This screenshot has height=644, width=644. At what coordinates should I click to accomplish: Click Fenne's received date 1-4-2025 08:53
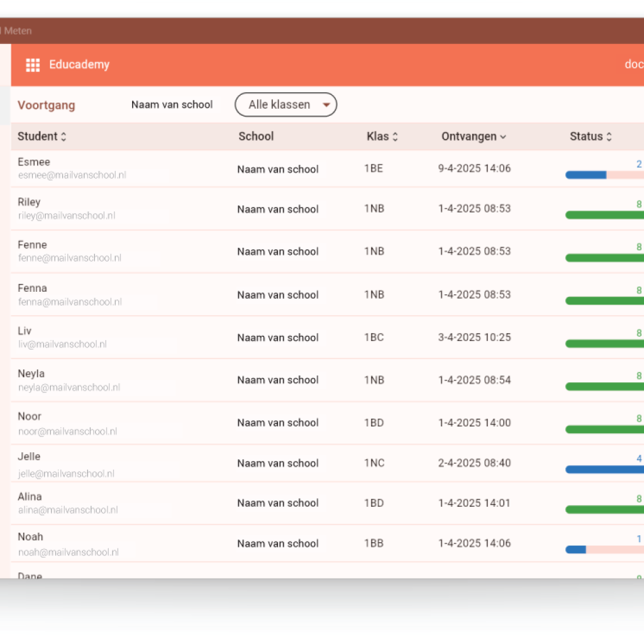pos(474,251)
